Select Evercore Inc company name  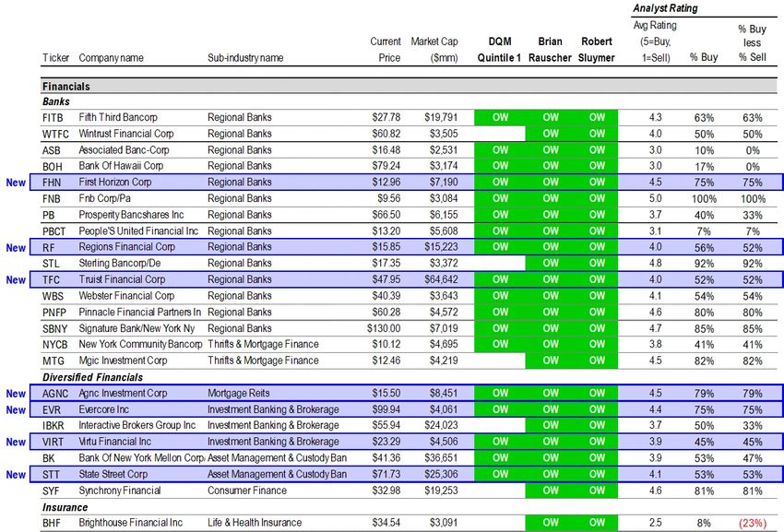click(103, 409)
